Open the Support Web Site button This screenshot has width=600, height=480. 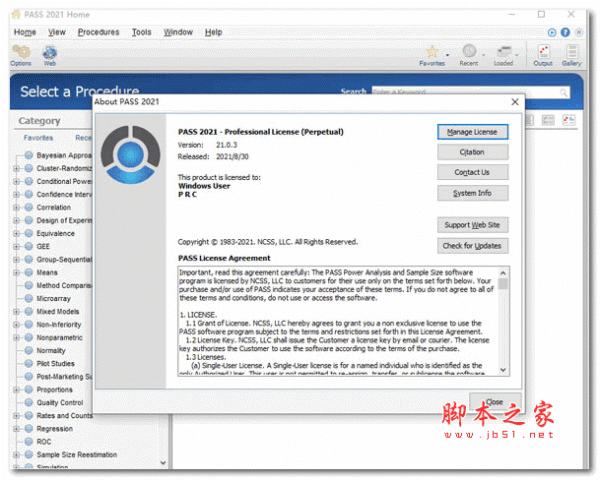473,225
